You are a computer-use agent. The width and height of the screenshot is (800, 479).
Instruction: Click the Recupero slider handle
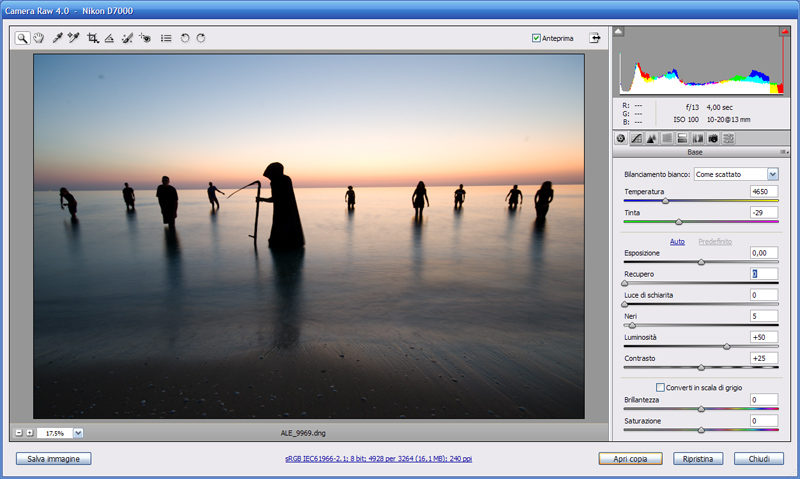pyautogui.click(x=624, y=283)
